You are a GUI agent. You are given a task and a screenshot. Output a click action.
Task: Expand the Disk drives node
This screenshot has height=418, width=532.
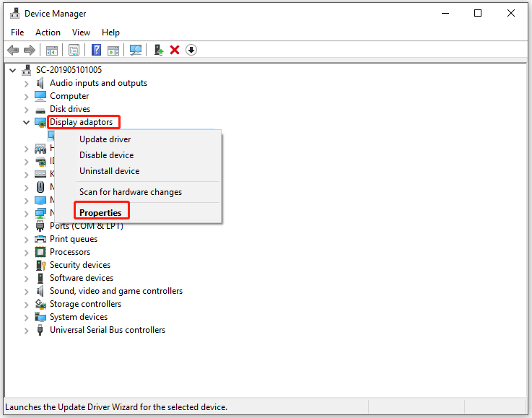[26, 110]
